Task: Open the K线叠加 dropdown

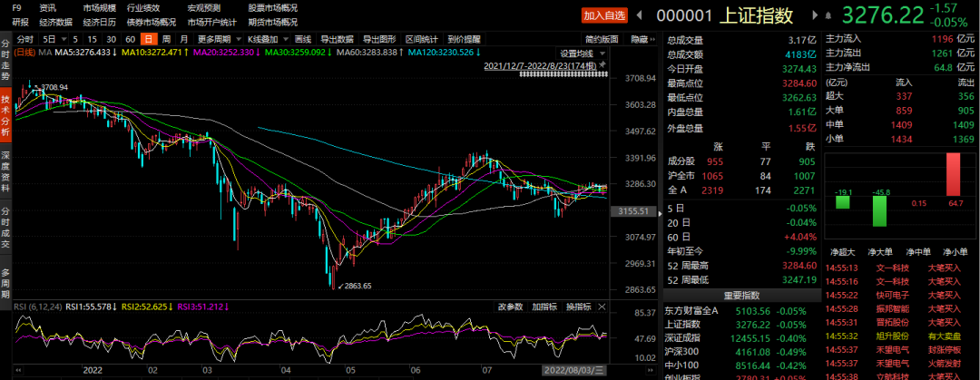Action: [265, 40]
